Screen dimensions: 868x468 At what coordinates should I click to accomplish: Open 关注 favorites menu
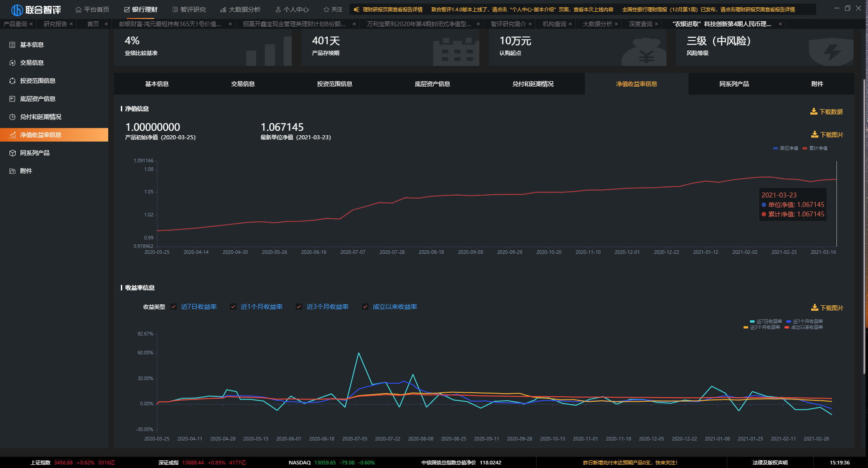pyautogui.click(x=333, y=9)
